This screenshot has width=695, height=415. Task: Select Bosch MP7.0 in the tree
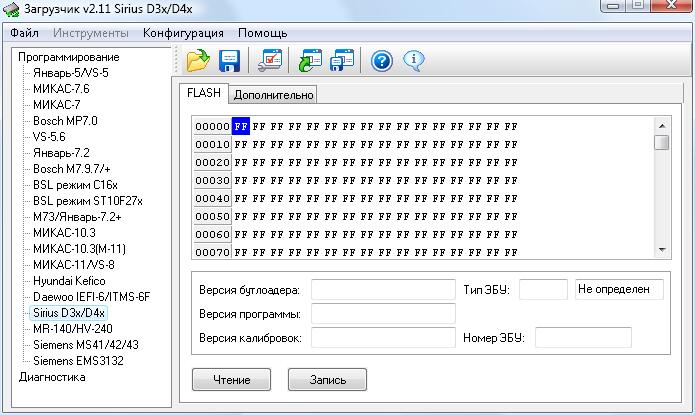pyautogui.click(x=65, y=121)
